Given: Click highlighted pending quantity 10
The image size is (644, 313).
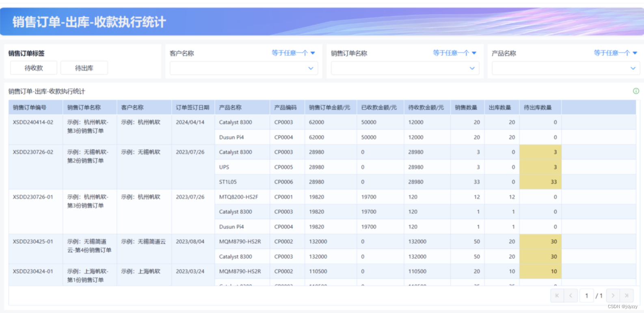Looking at the screenshot, I should [x=540, y=271].
